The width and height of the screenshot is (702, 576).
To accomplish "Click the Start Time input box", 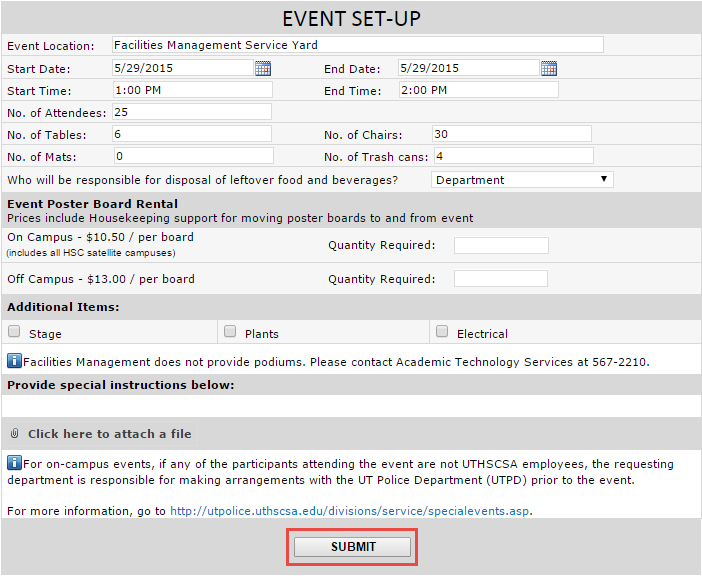I will coord(191,90).
